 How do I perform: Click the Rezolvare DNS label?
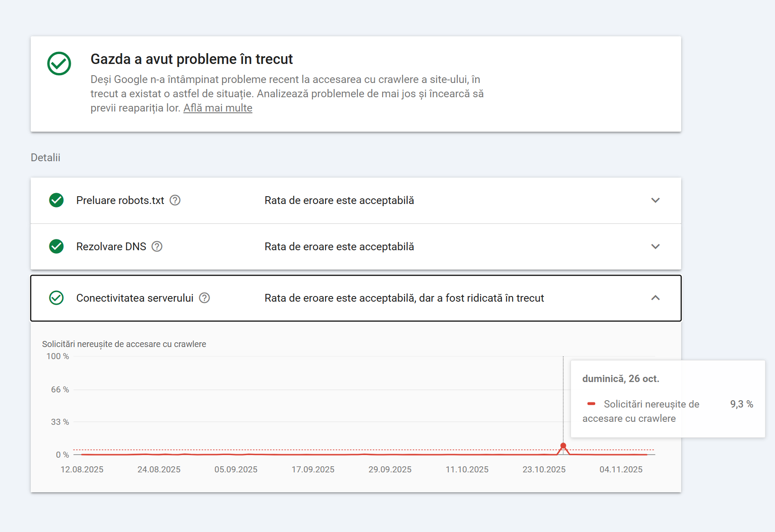(x=111, y=246)
